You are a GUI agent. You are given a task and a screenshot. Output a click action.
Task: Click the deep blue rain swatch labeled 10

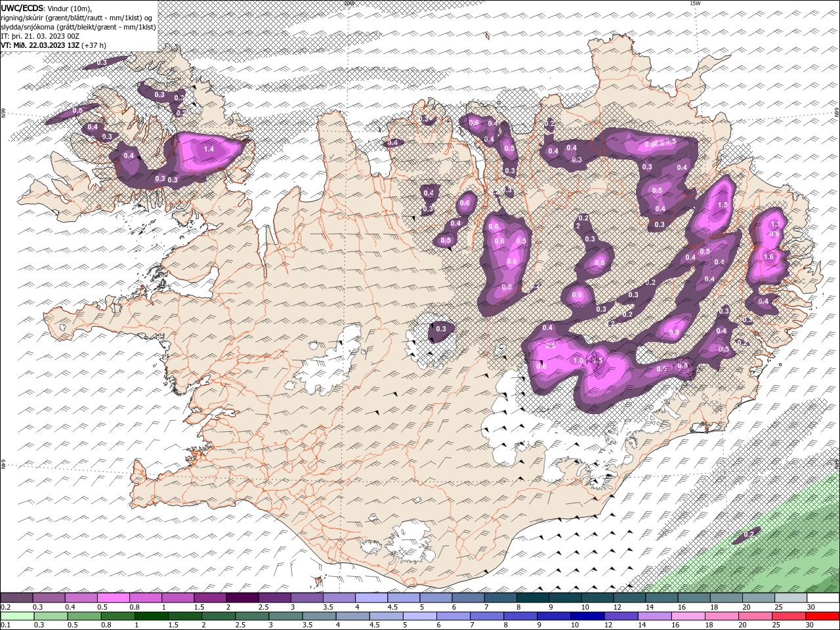587,616
